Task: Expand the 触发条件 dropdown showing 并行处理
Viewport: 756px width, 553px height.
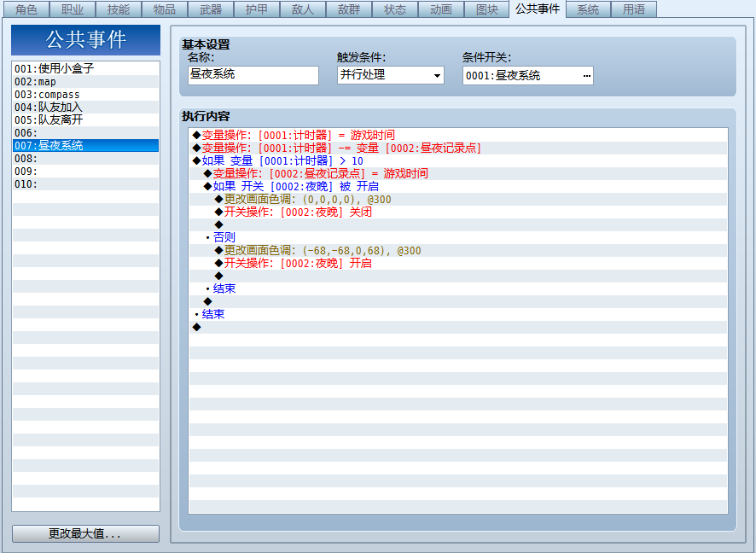Action: point(391,75)
